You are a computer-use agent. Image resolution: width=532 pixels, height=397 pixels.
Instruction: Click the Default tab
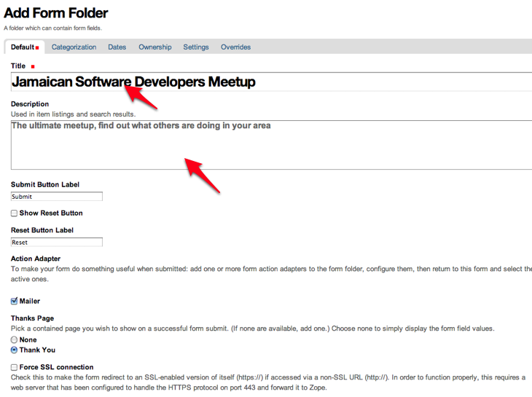tap(23, 47)
